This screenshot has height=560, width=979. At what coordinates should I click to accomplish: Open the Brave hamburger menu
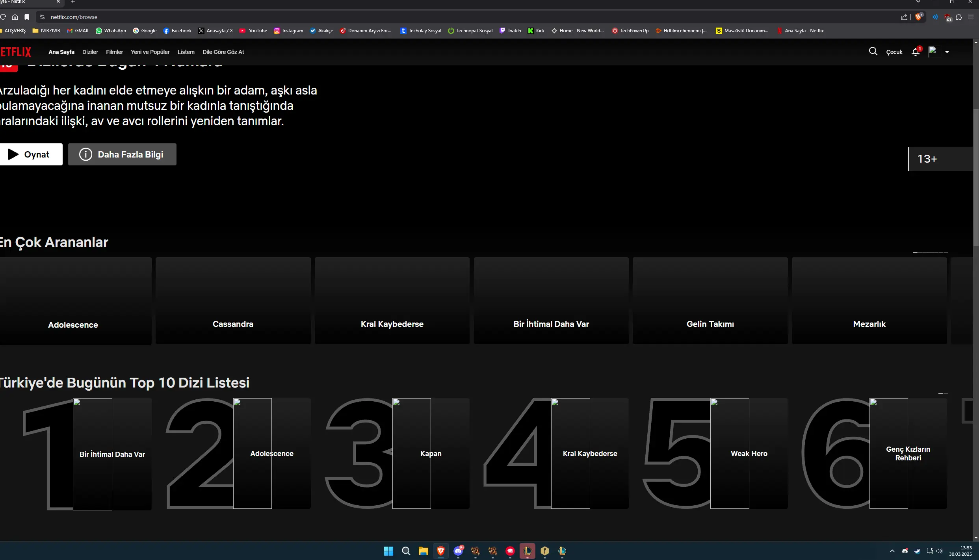(971, 17)
